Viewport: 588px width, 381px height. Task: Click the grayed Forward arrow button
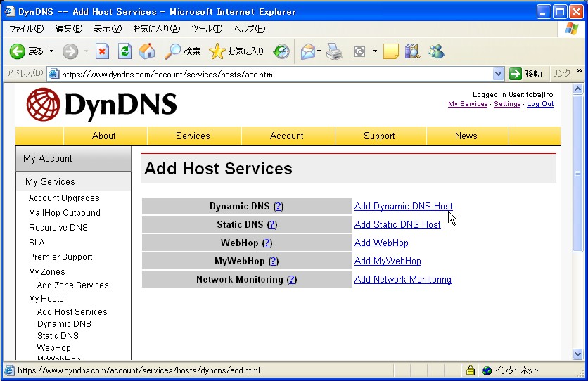coord(70,51)
